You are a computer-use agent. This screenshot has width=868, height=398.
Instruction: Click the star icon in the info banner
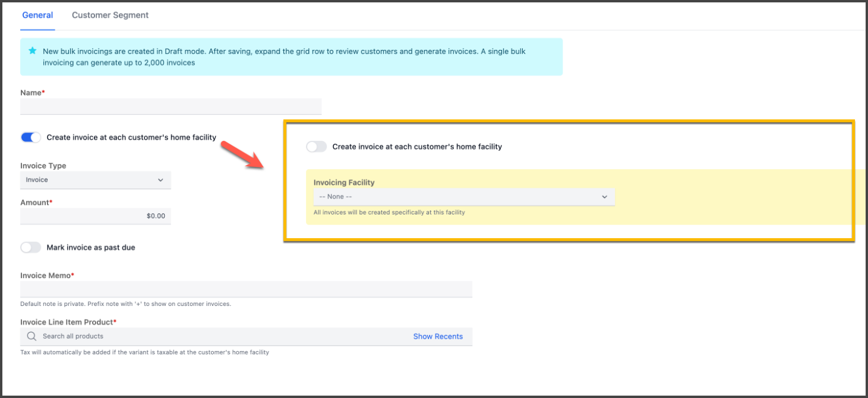pos(33,51)
